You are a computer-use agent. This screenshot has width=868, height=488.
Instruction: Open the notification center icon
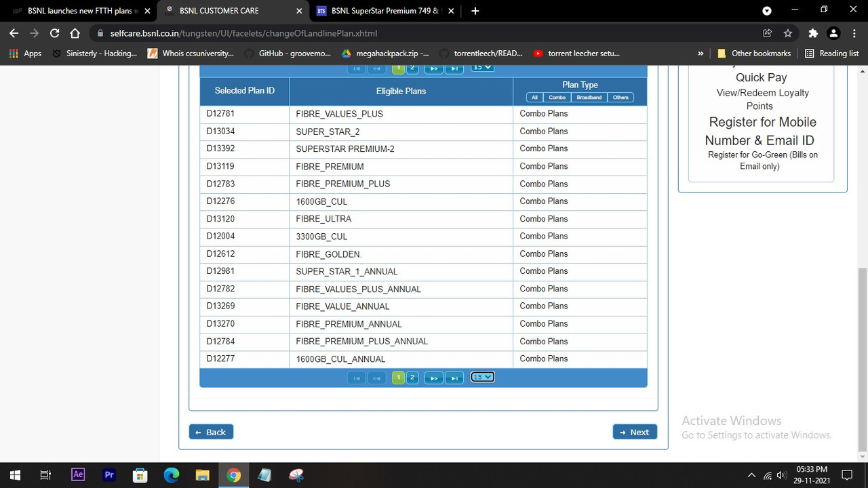tap(846, 475)
